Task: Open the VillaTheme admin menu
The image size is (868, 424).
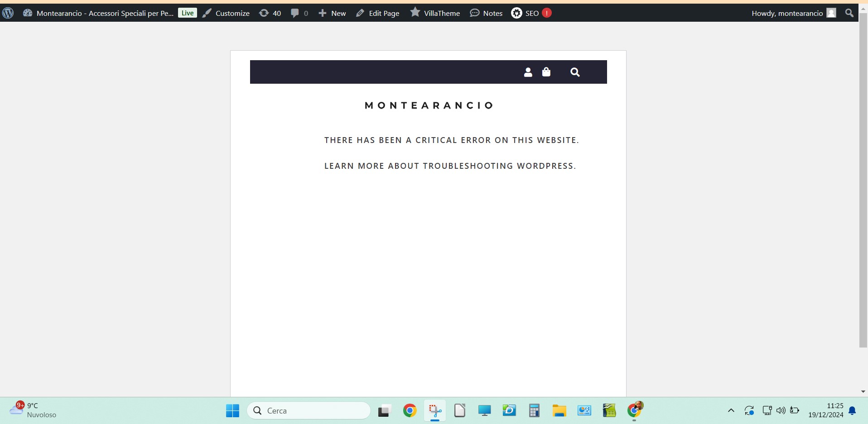Action: [x=435, y=13]
